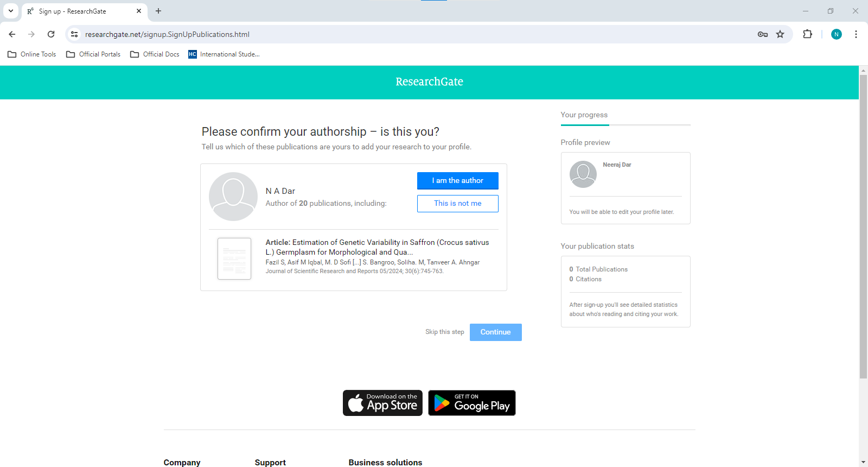Viewport: 868px width, 467px height.
Task: Click the 0 Citations stat
Action: pos(585,279)
